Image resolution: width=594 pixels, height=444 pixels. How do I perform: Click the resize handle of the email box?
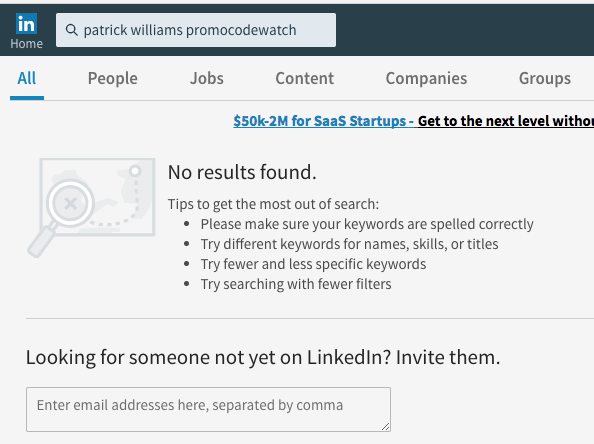385,427
